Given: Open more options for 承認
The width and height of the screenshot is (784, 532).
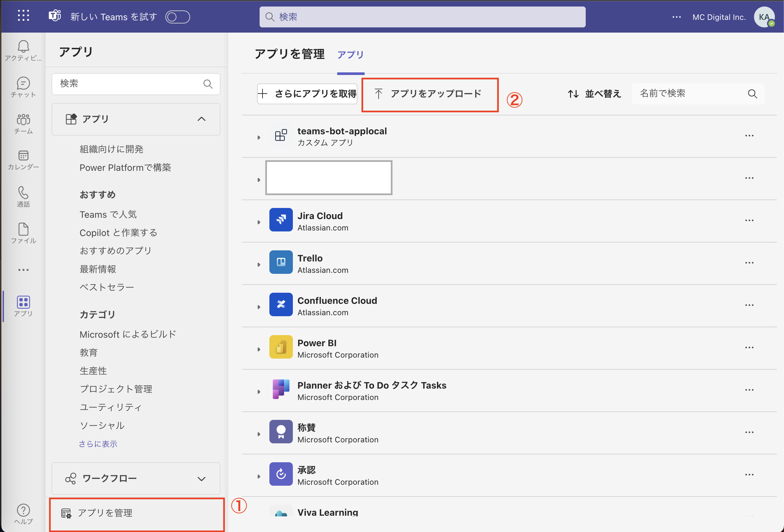Looking at the screenshot, I should coord(749,474).
